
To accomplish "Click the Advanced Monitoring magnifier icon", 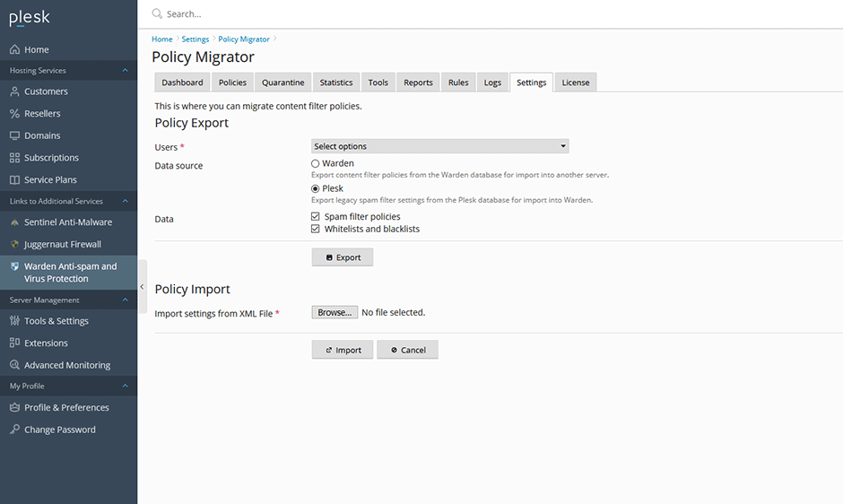I will 14,365.
